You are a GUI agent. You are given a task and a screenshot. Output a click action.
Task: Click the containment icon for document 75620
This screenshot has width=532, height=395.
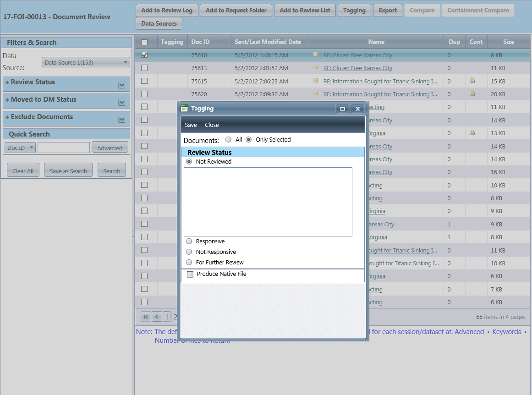pyautogui.click(x=472, y=94)
